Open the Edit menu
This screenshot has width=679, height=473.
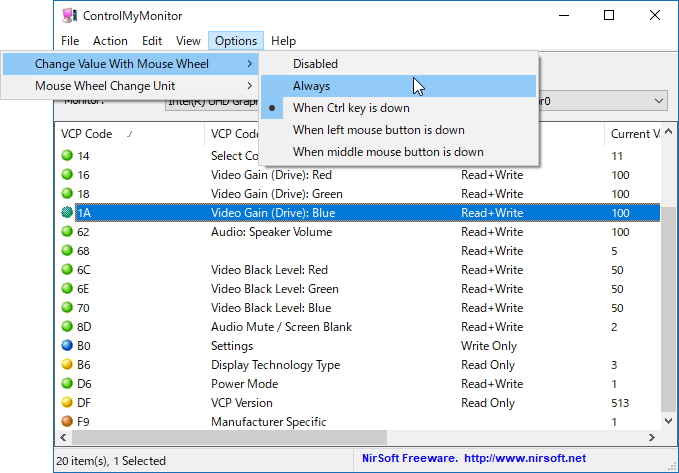pos(152,41)
